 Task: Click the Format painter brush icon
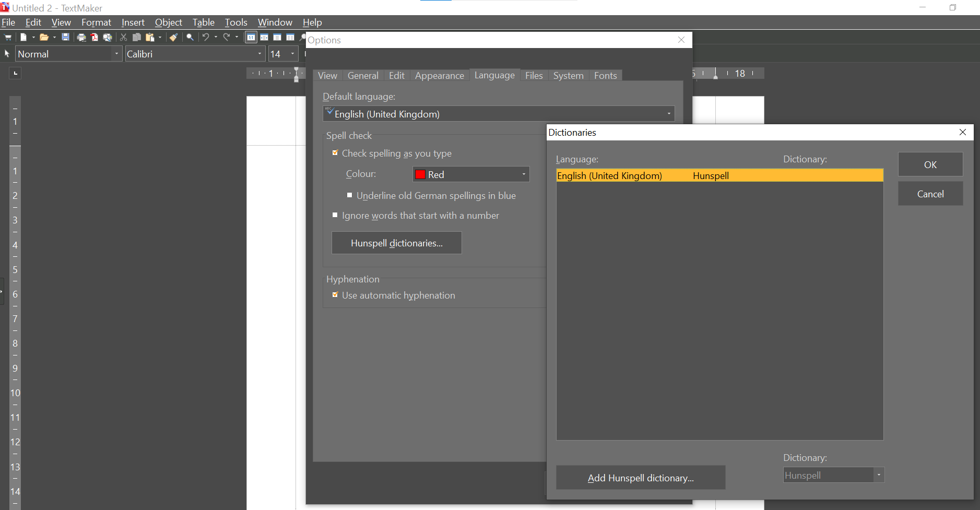(x=174, y=37)
